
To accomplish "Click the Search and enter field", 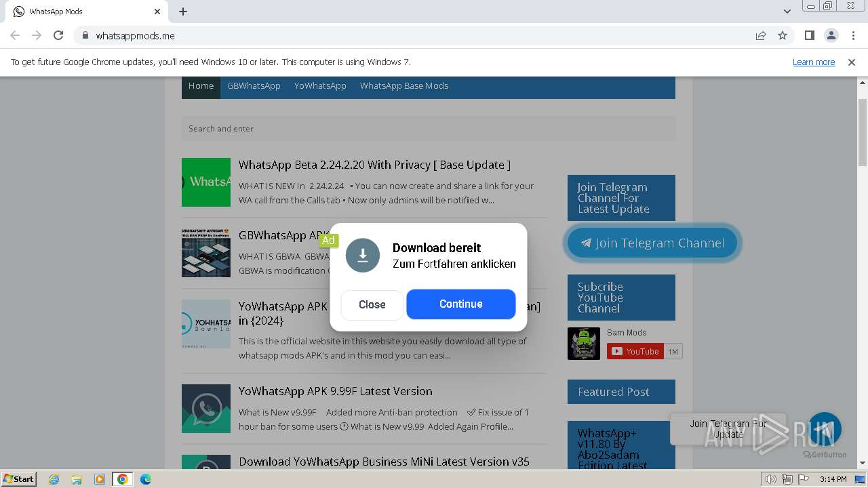I will point(428,129).
